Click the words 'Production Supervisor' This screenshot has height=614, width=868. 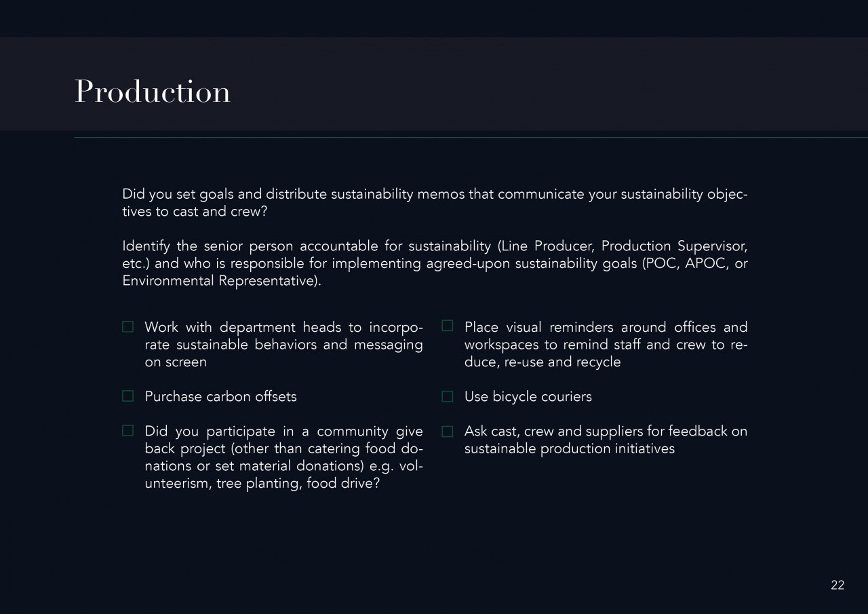[x=673, y=246]
